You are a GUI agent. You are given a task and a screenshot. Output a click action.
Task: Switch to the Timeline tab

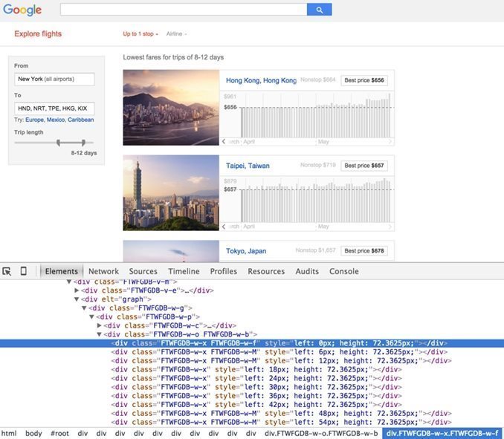183,272
